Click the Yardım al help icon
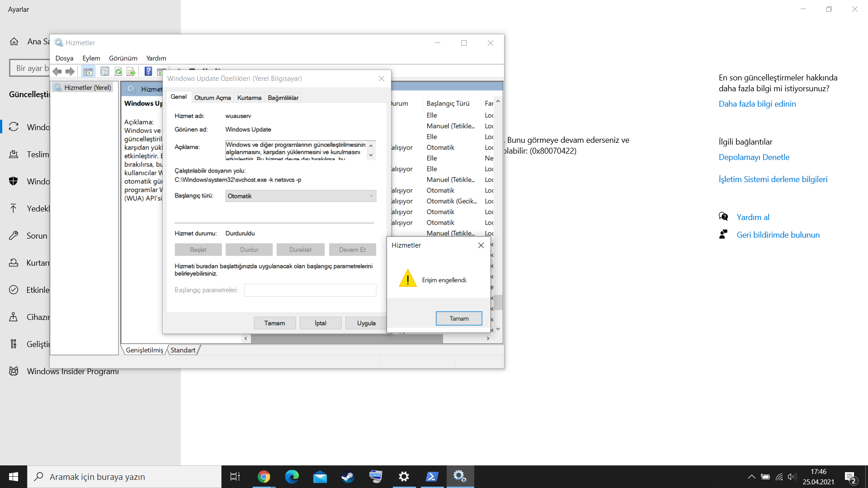Screen dimensions: 868x488 (x=723, y=217)
